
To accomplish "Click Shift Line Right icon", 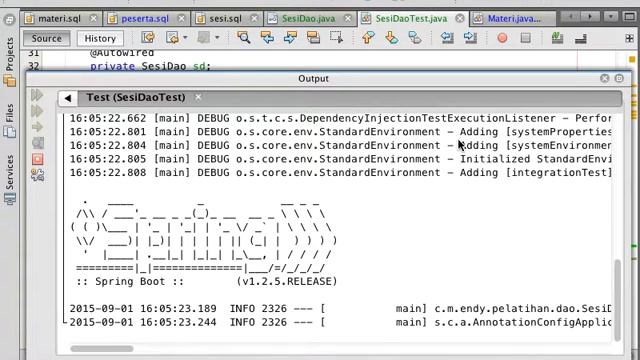I will (x=470, y=38).
